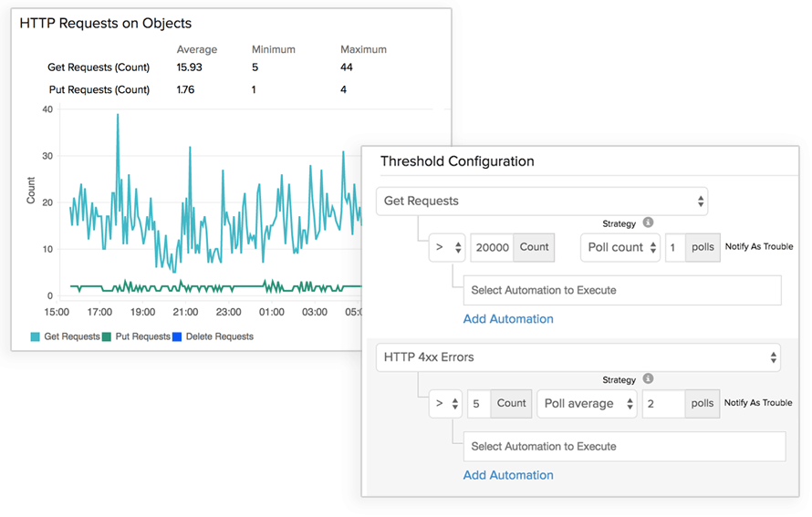812x517 pixels.
Task: Open the Get Requests metric dropdown
Action: [x=542, y=202]
